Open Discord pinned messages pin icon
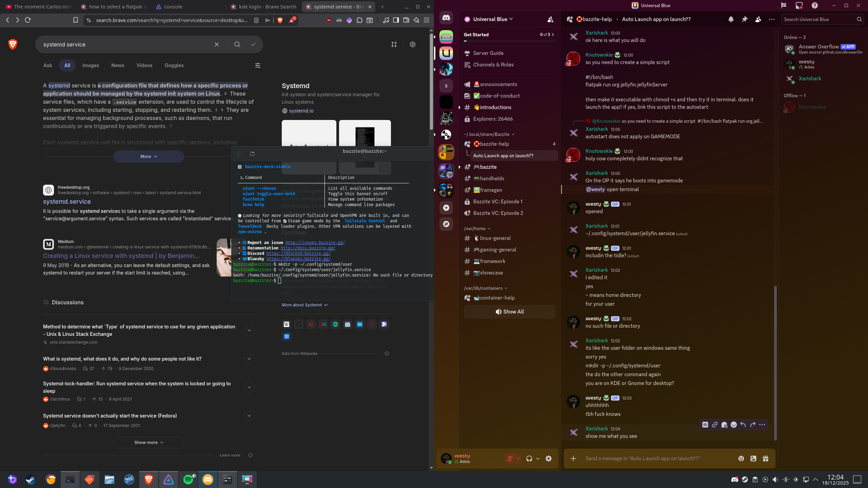Image resolution: width=868 pixels, height=488 pixels. point(744,19)
